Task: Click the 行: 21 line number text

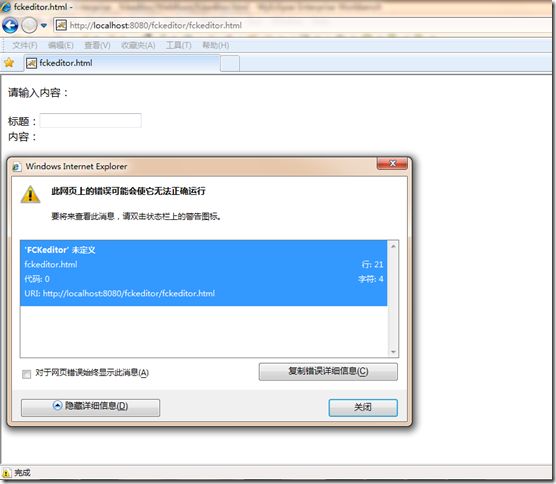Action: pos(372,264)
